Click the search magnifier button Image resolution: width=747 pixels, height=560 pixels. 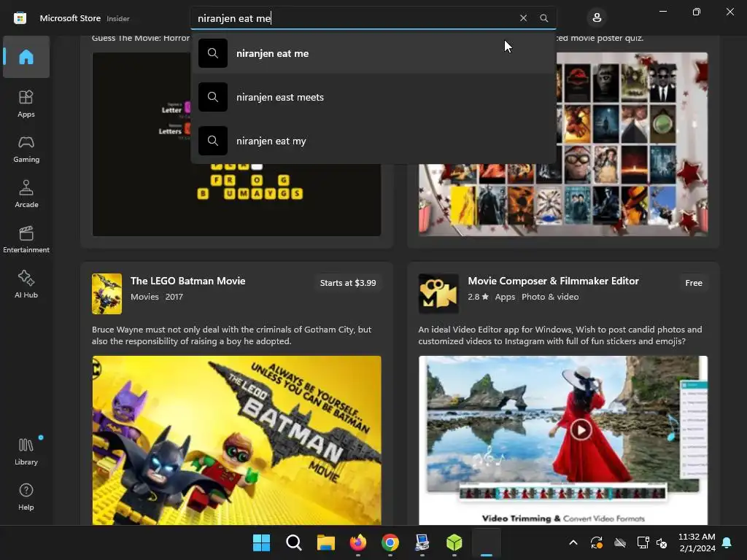coord(543,18)
